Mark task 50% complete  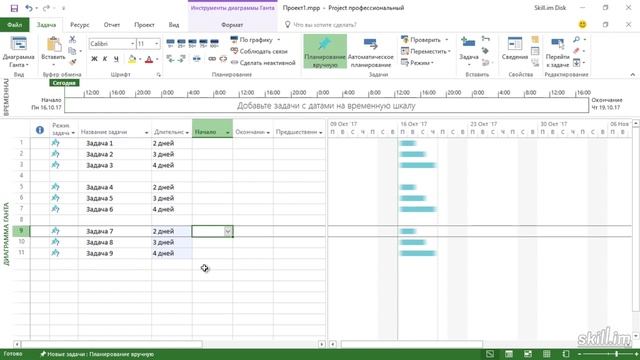192,43
